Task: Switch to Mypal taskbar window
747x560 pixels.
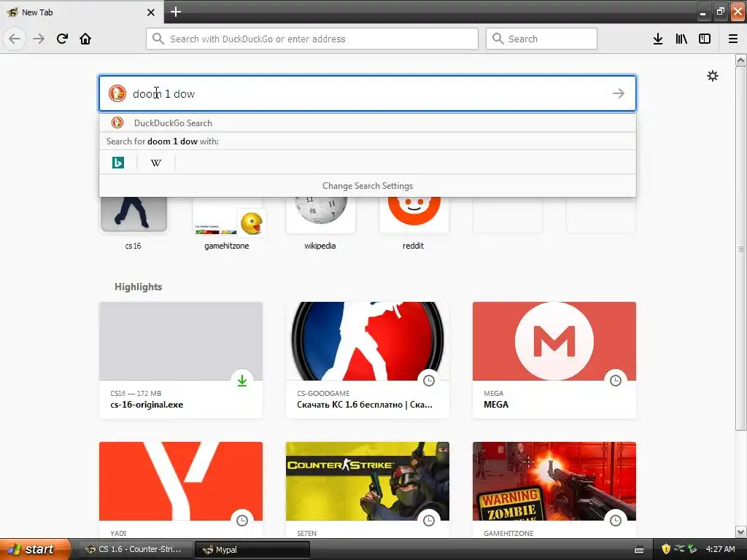Action: (252, 550)
